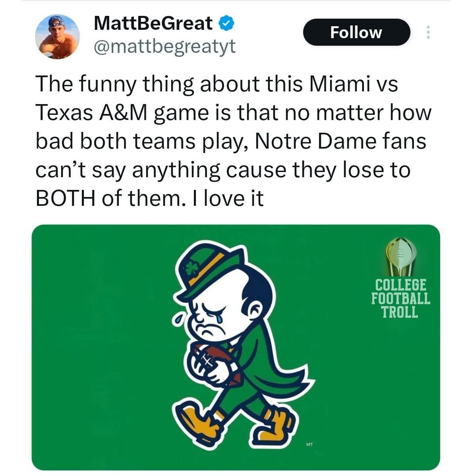Click the word "BOTH" in the tweet
The height and width of the screenshot is (476, 472).
[65, 199]
